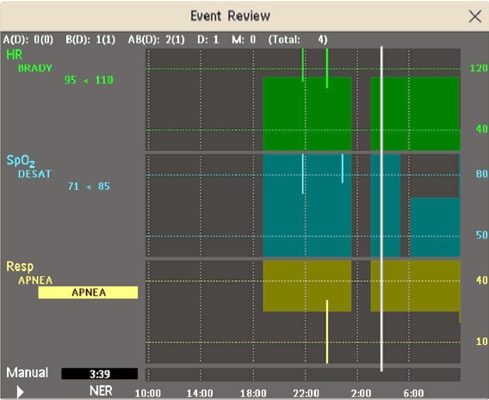The image size is (489, 400).
Task: Click the 22:00 time axis label
Action: click(306, 393)
